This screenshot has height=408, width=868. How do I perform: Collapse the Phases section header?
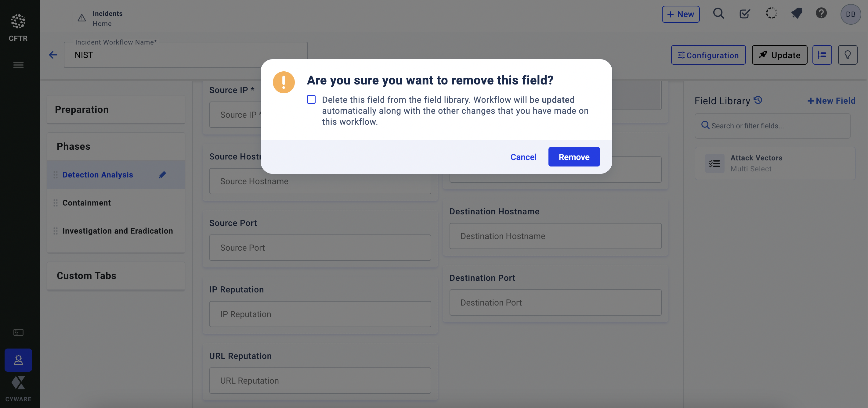pyautogui.click(x=116, y=146)
